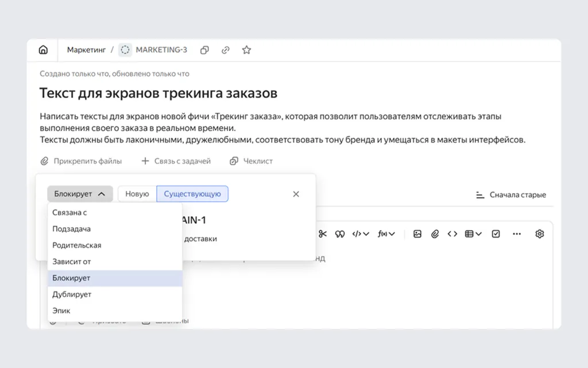Attach a file with the editor paperclip icon
588x368 pixels.
pos(435,234)
